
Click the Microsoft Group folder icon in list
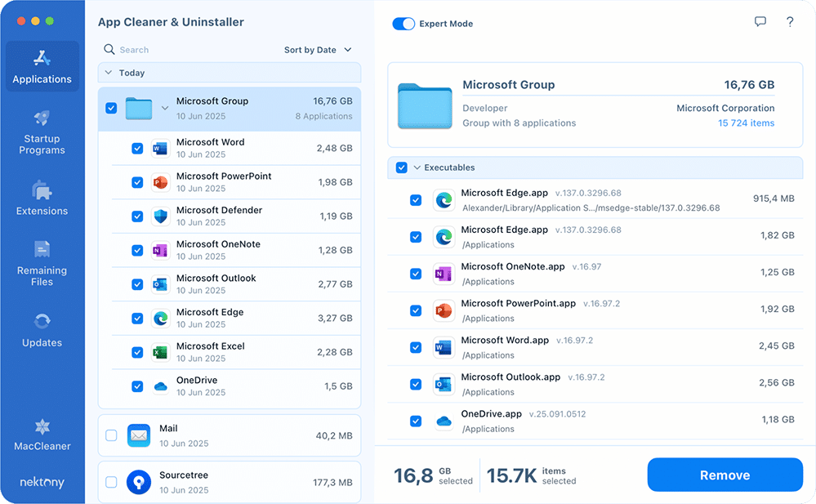click(138, 109)
